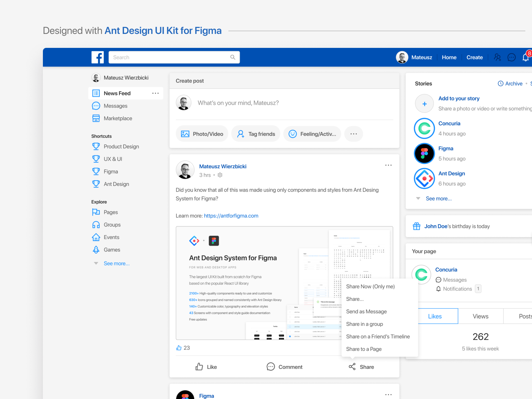532x399 pixels.
Task: Click the What's on your mind field
Action: 238,103
